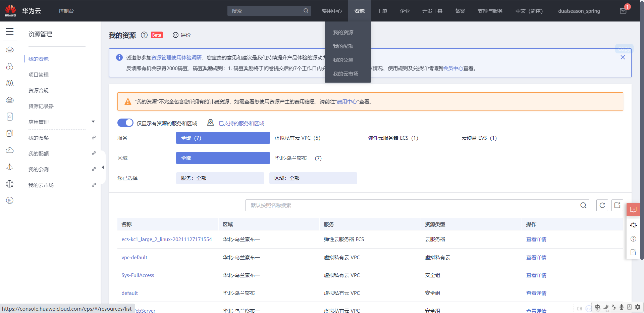644x313 pixels.
Task: Click the link icon beside 我的云市场 in sidebar
Action: click(94, 185)
